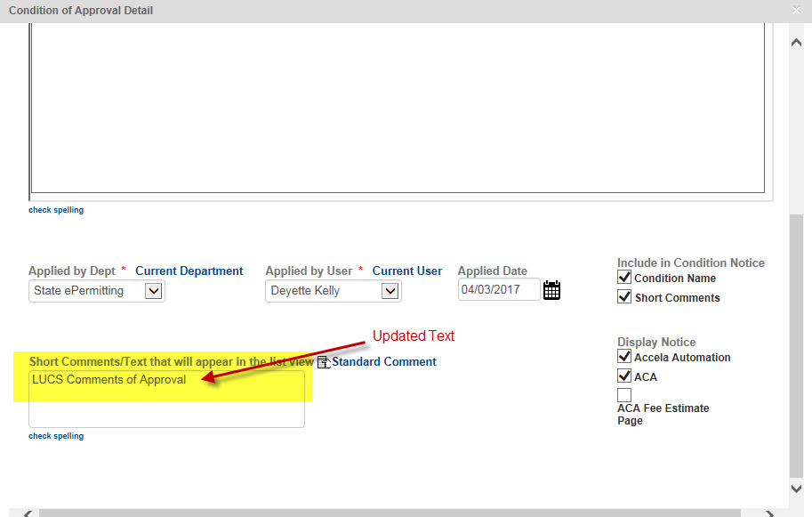Close the Condition of Approval Detail dialog
This screenshot has width=812, height=517.
point(796,11)
